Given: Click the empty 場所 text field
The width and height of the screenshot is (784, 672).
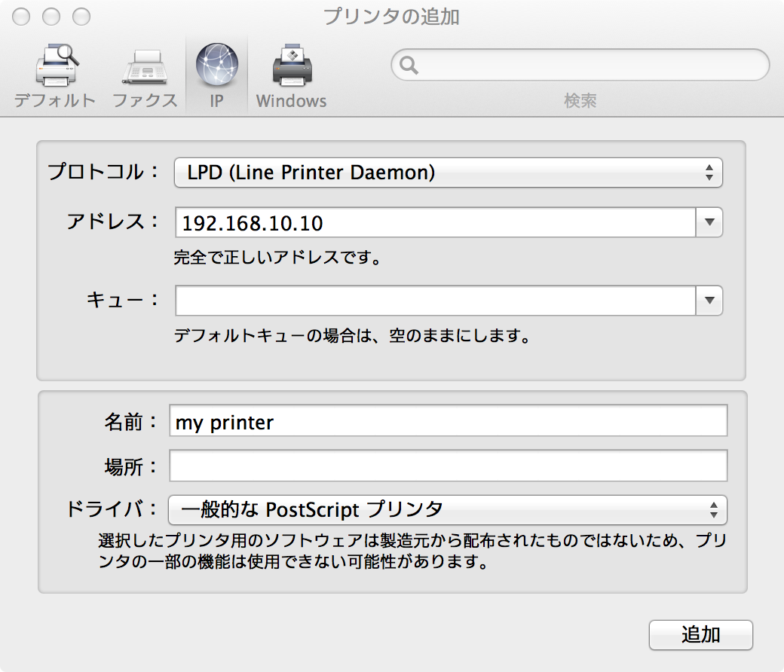Looking at the screenshot, I should click(x=449, y=466).
